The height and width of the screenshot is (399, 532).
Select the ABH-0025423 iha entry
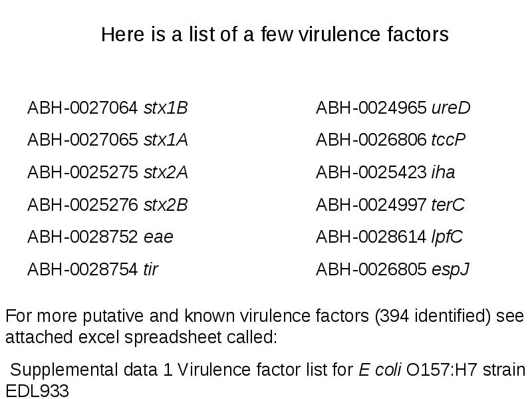click(x=386, y=172)
